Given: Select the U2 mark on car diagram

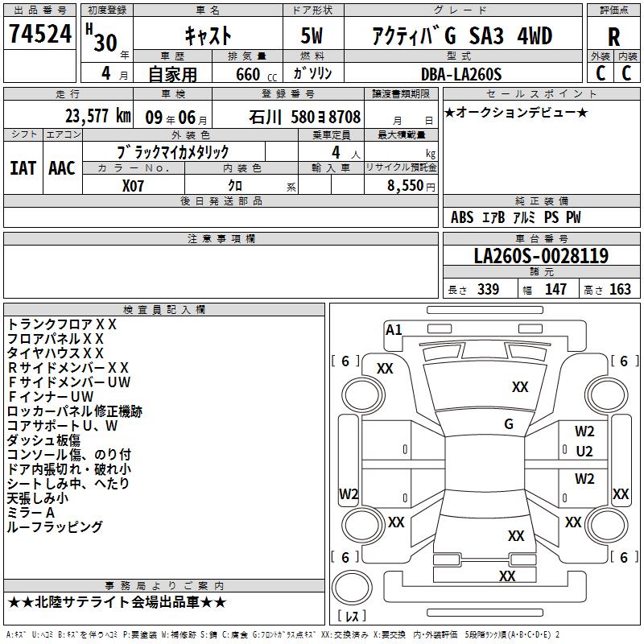Looking at the screenshot, I should (x=584, y=452).
